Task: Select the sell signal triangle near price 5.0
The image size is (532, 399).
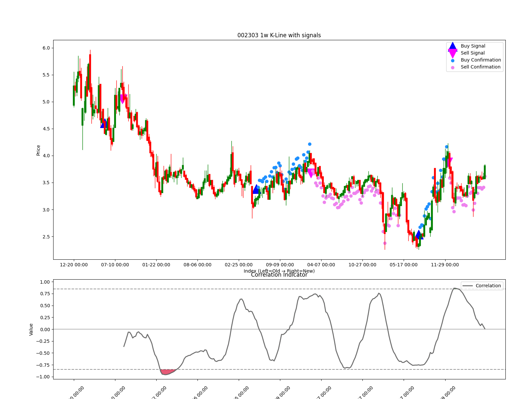Action: tap(123, 99)
